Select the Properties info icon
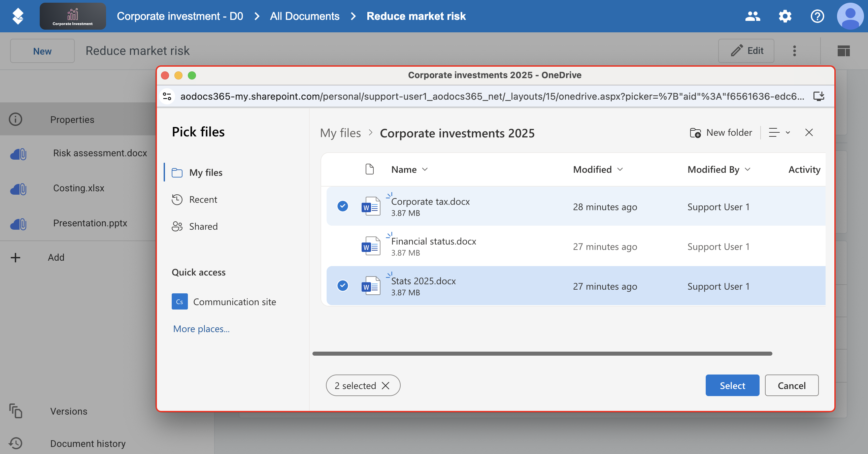 click(x=15, y=119)
